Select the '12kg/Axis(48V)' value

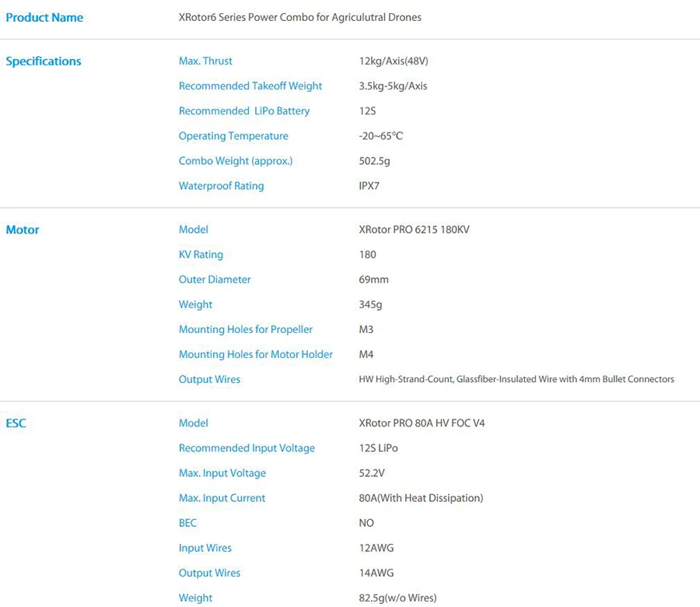(394, 61)
